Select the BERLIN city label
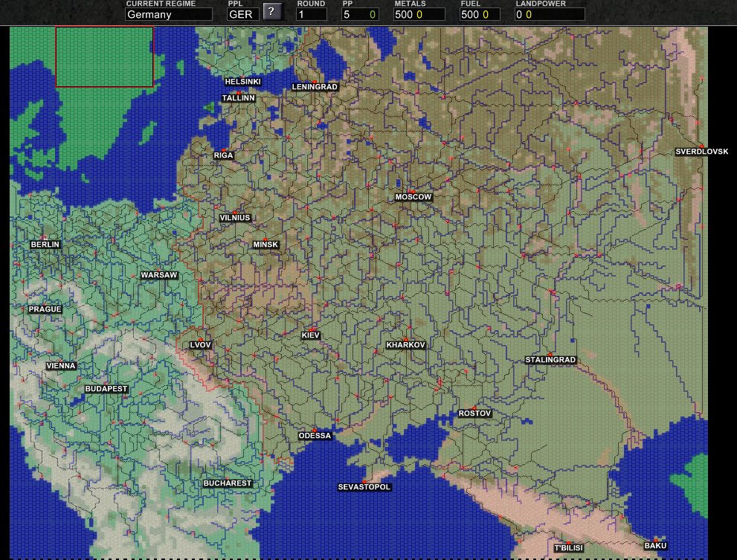 click(x=45, y=244)
